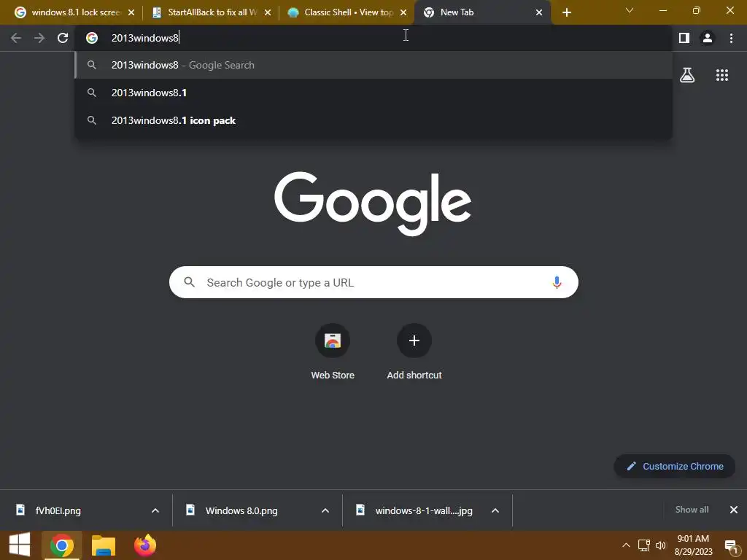Viewport: 747px width, 560px height.
Task: Open the Chrome three-dot menu
Action: [x=731, y=38]
